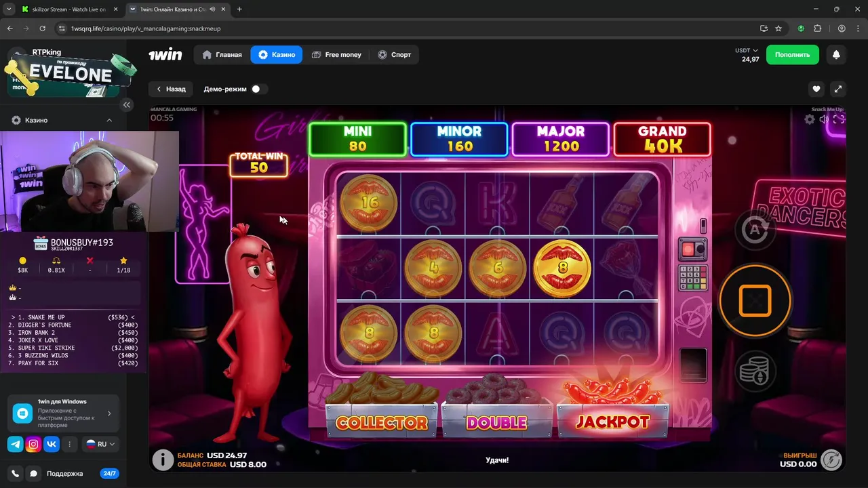
Task: Open in-game settings gear icon
Action: point(809,119)
